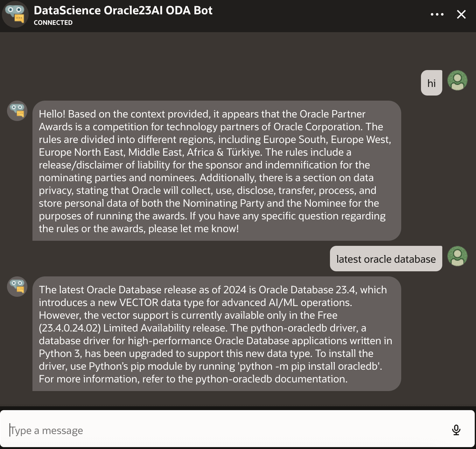The height and width of the screenshot is (449, 476).
Task: Click the bot logo in the header
Action: 15,14
